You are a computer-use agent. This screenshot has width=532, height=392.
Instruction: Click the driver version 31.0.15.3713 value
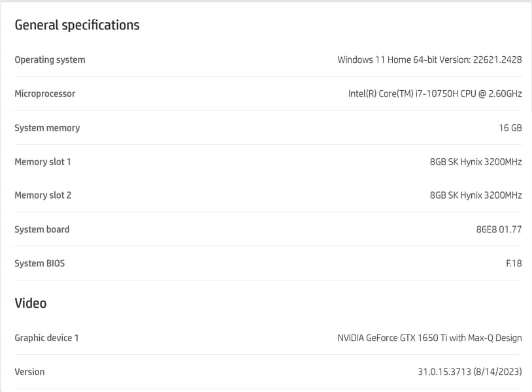coord(469,372)
